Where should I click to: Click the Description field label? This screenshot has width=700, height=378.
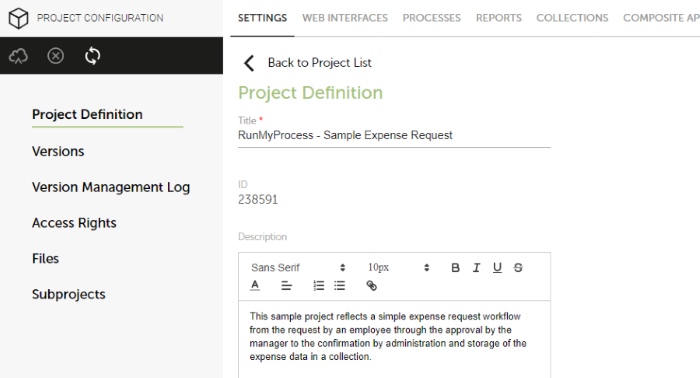(x=262, y=237)
